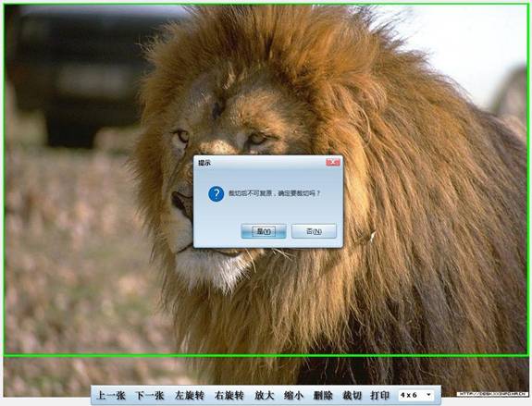Zoom out using 缩小
This screenshot has height=406, width=532.
293,396
